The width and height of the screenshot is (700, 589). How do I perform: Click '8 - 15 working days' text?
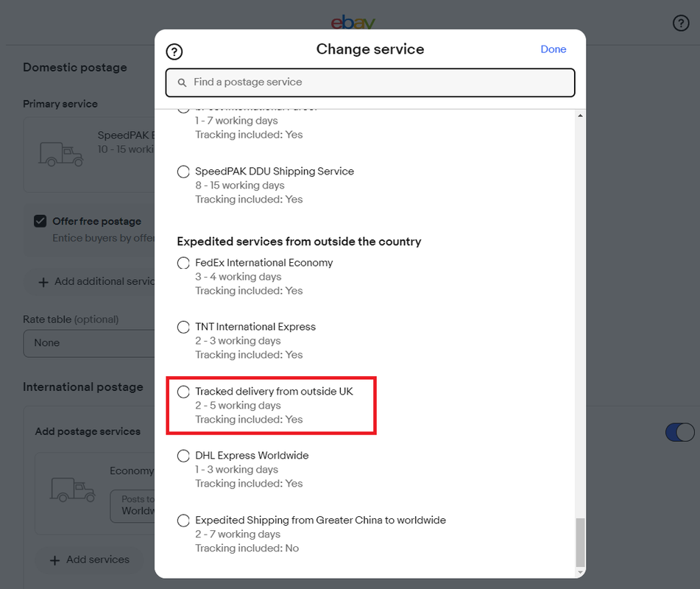pyautogui.click(x=239, y=186)
